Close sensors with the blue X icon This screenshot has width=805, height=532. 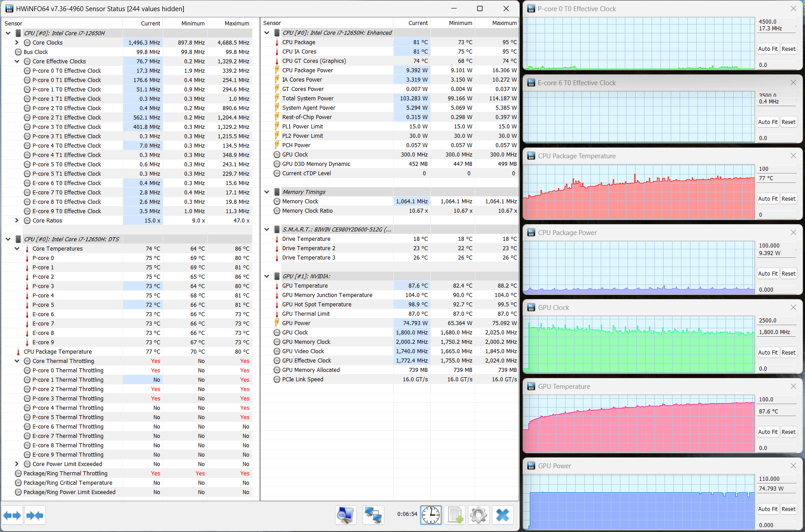(503, 515)
